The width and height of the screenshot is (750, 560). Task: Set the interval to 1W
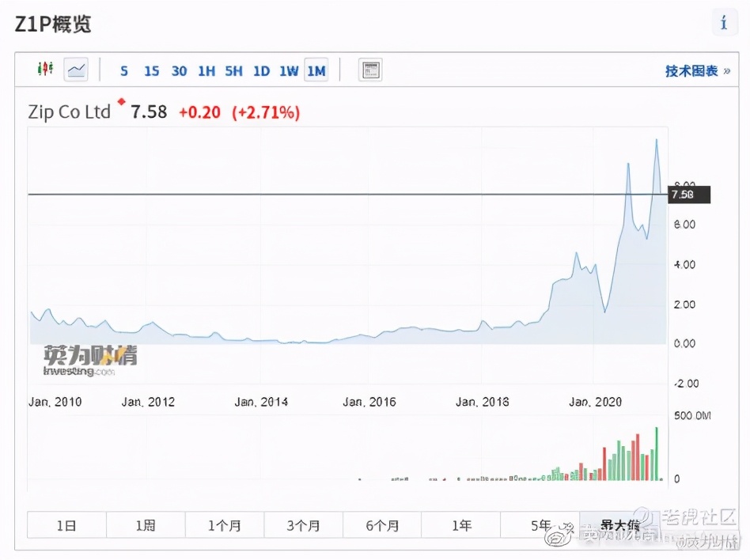pos(289,71)
